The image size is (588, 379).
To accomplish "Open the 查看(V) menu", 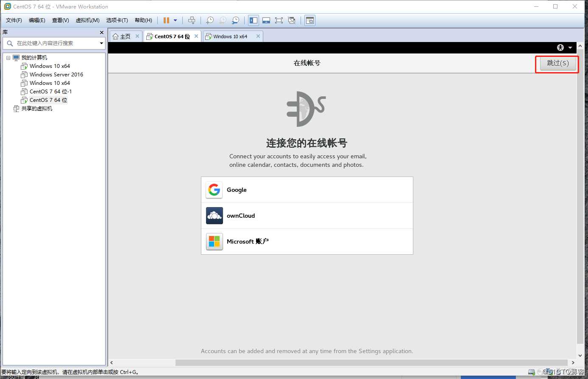I will (x=61, y=20).
